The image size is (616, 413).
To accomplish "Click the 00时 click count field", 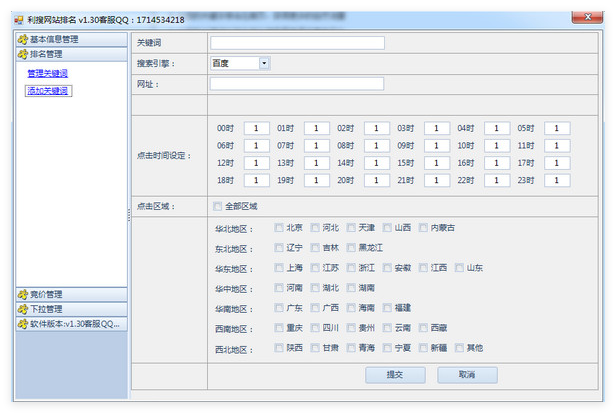I will click(x=257, y=128).
